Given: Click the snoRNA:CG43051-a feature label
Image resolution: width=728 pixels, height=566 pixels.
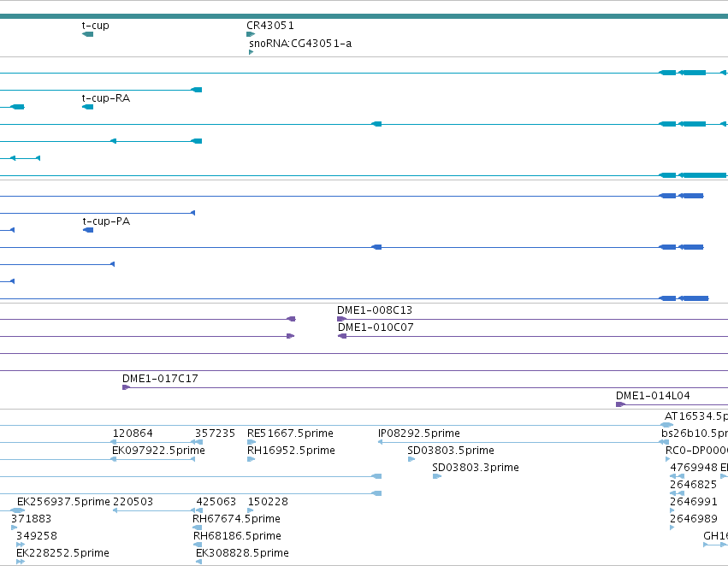Looking at the screenshot, I should tap(300, 44).
